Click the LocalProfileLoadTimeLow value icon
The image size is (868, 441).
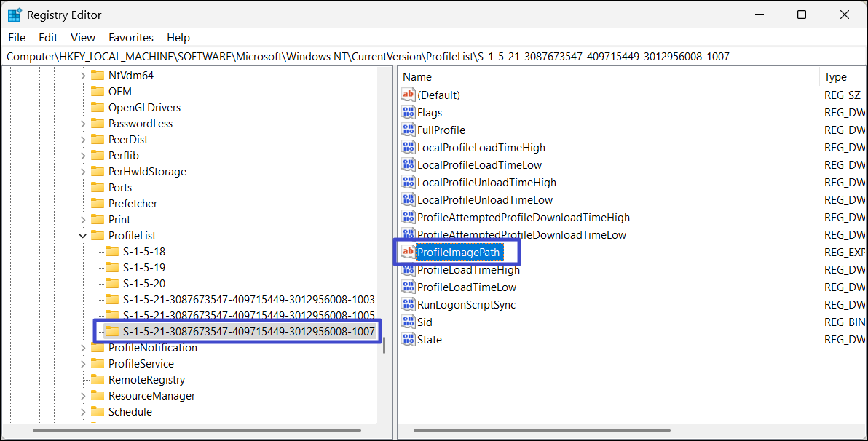tap(409, 165)
